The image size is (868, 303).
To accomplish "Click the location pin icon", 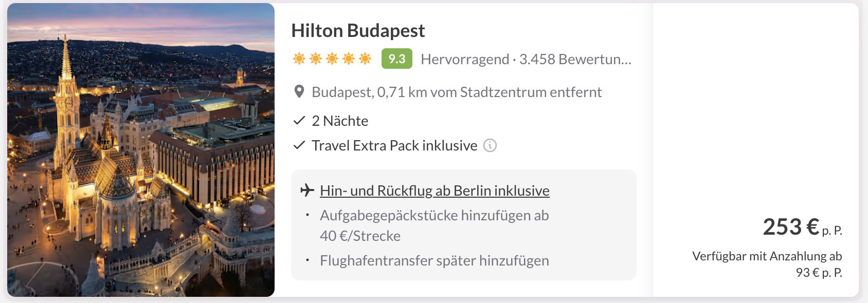I will [299, 92].
